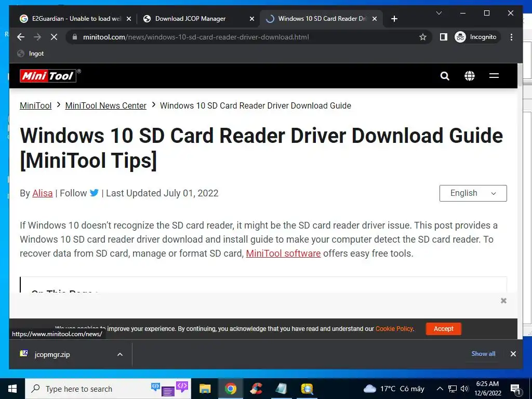Close the E2Guardian tab
Image resolution: width=532 pixels, height=399 pixels.
[129, 19]
